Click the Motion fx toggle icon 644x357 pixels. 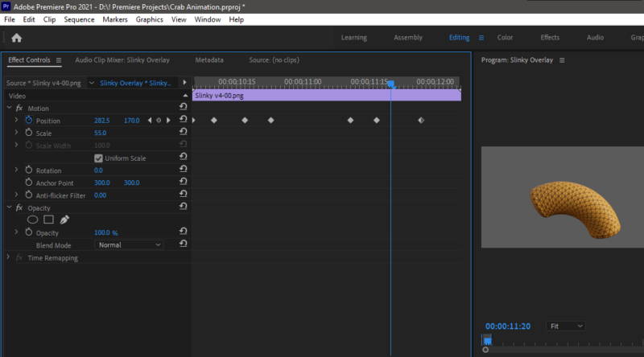[x=19, y=109]
